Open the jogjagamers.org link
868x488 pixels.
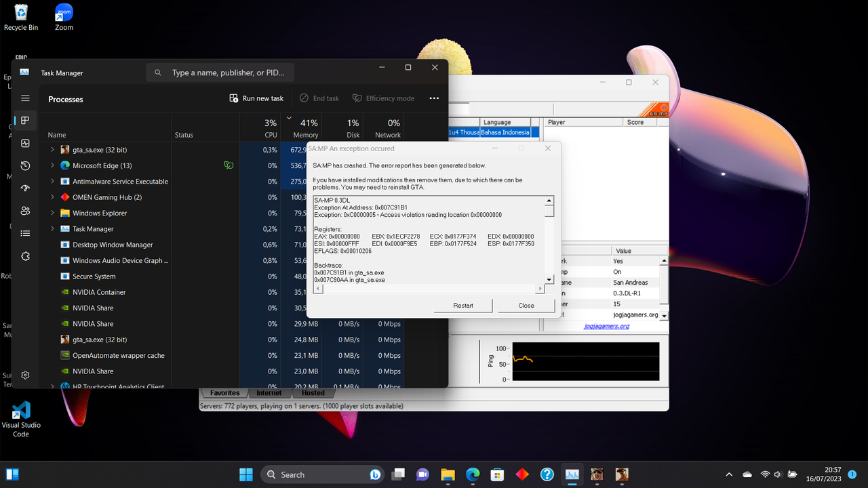click(606, 326)
